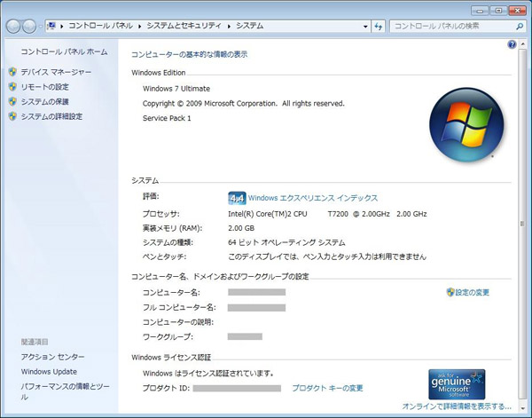Click shield icon next to システムの詳細設定

click(x=12, y=116)
